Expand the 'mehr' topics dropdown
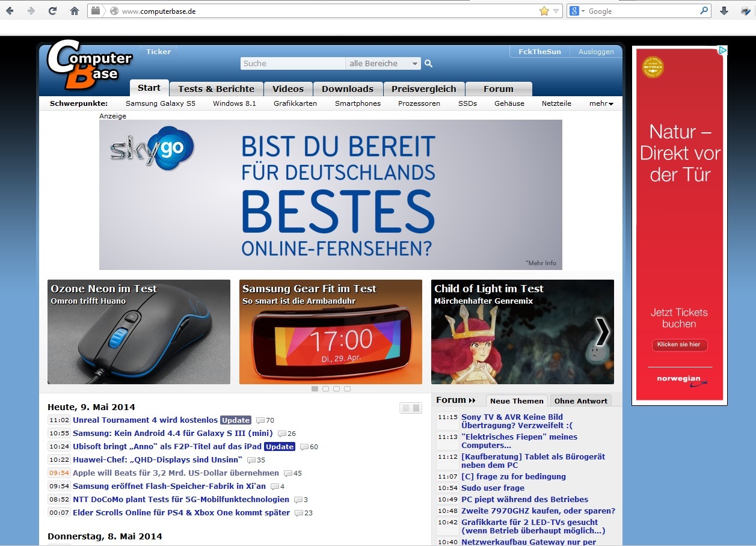Viewport: 756px width, 546px height. coord(601,103)
